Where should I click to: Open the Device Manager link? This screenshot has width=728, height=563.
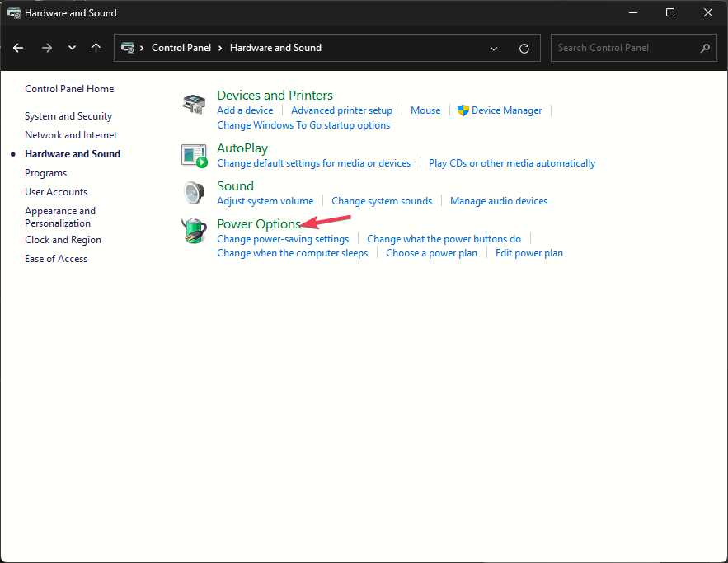click(506, 110)
